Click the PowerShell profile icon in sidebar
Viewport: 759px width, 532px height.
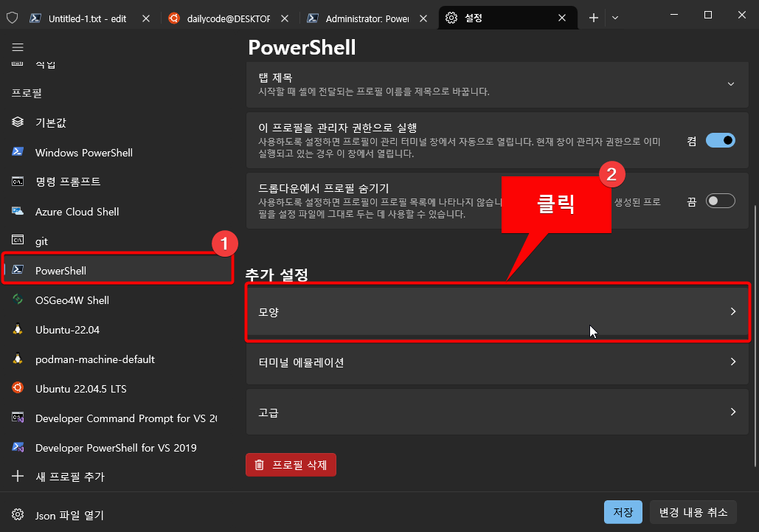click(x=18, y=270)
